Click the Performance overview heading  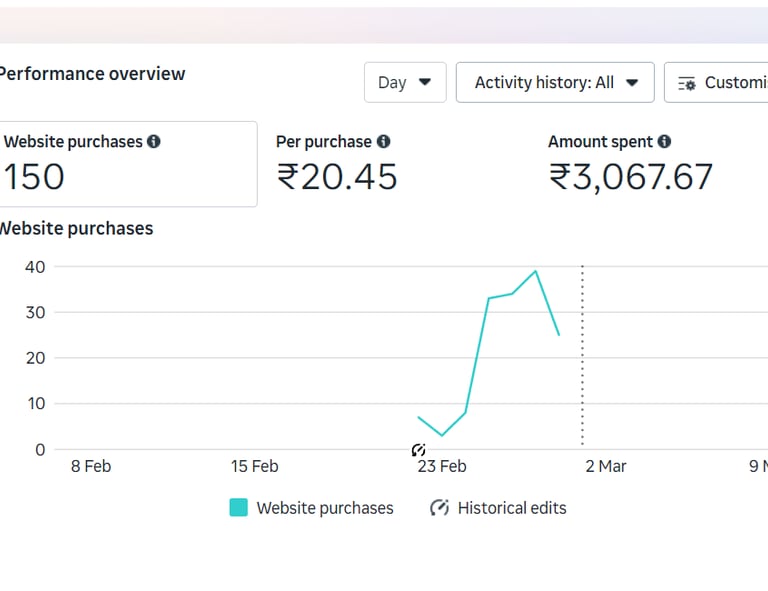(x=92, y=73)
